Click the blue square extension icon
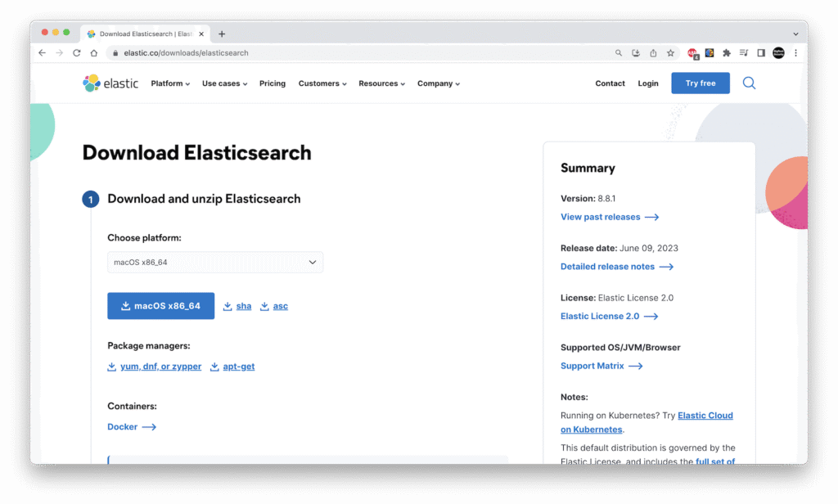The image size is (838, 504). pos(710,52)
